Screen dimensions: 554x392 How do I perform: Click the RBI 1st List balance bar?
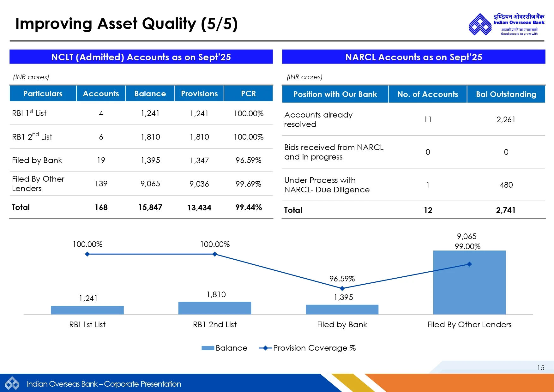87,310
